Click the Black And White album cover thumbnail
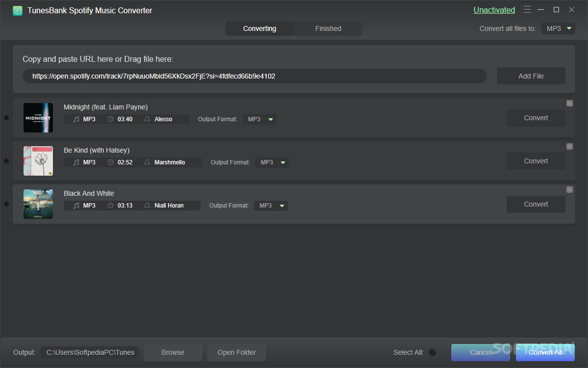 [x=38, y=204]
